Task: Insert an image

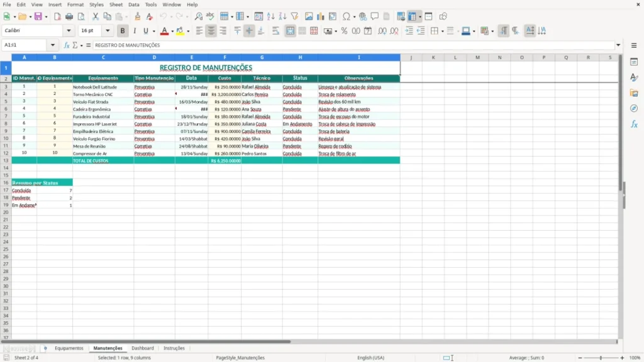Action: pyautogui.click(x=309, y=16)
